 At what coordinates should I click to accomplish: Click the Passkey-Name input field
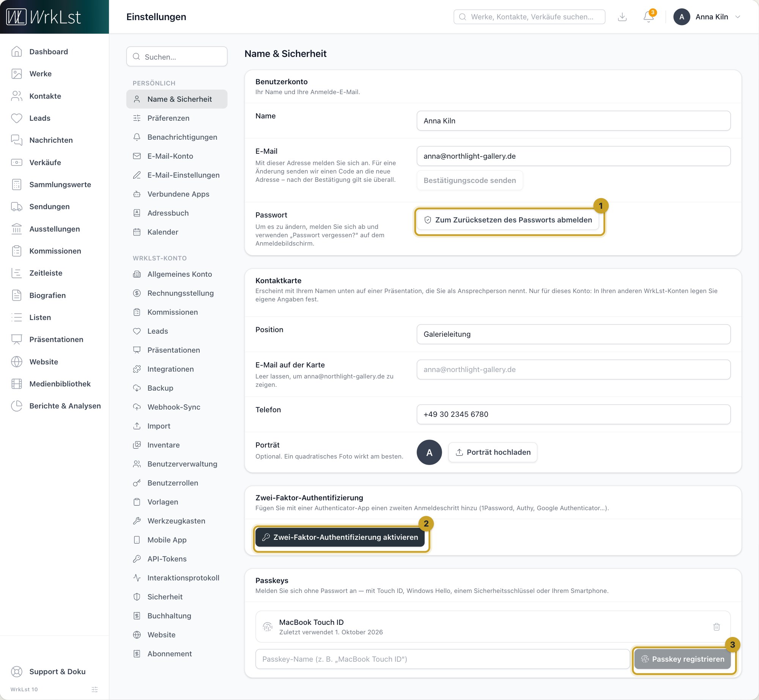coord(442,659)
